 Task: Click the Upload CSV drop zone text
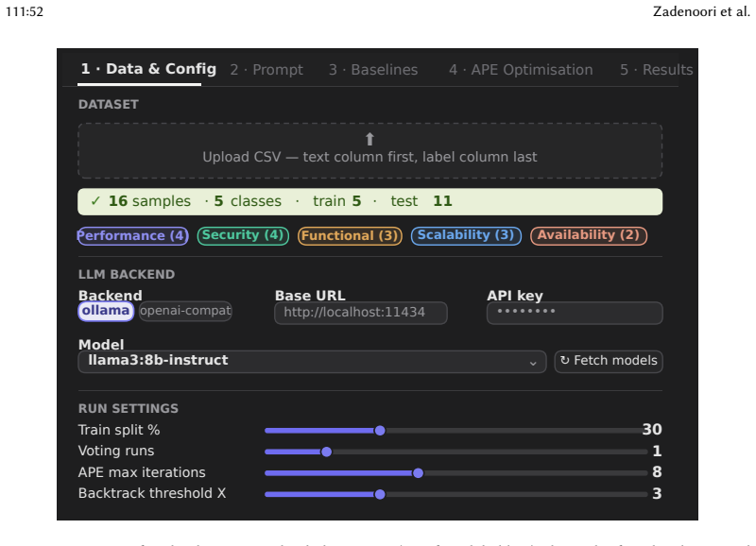[x=369, y=157]
